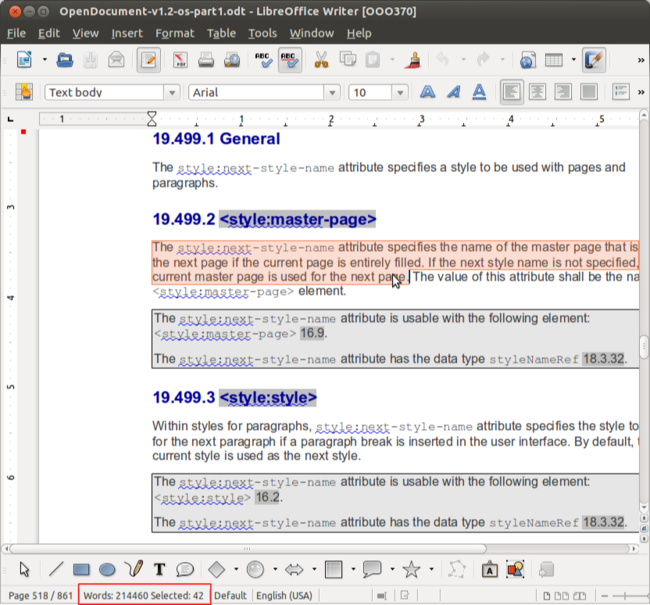Select the Line drawing tool
The height and width of the screenshot is (605, 650).
(x=56, y=570)
